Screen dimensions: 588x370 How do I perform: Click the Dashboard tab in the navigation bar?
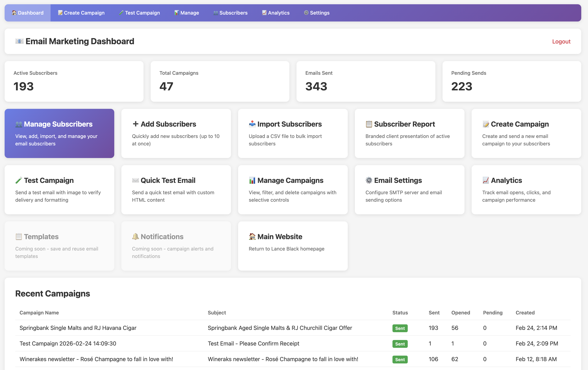click(x=27, y=13)
